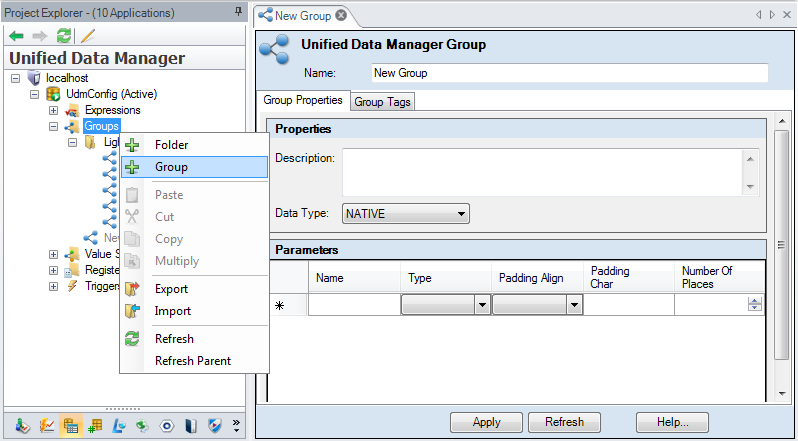The height and width of the screenshot is (441, 798).
Task: Click the green hash grid icon in bottom bar
Action: click(95, 426)
